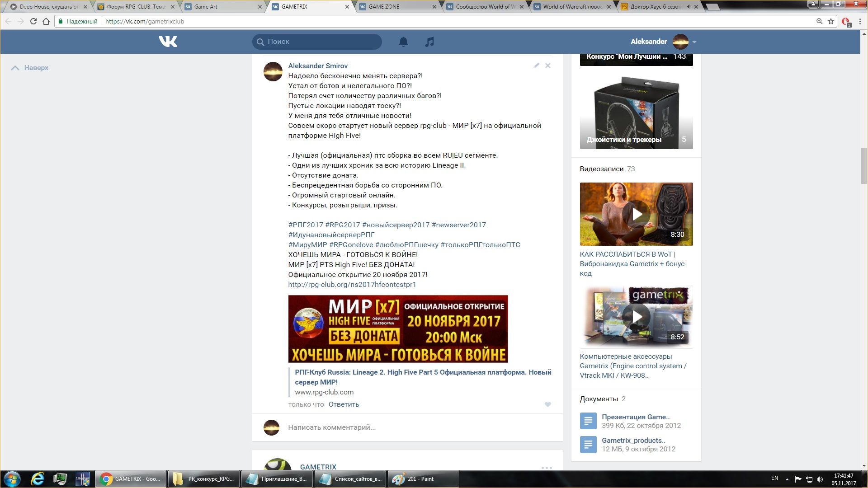Like the comment with the heart icon
The image size is (868, 488).
(548, 404)
